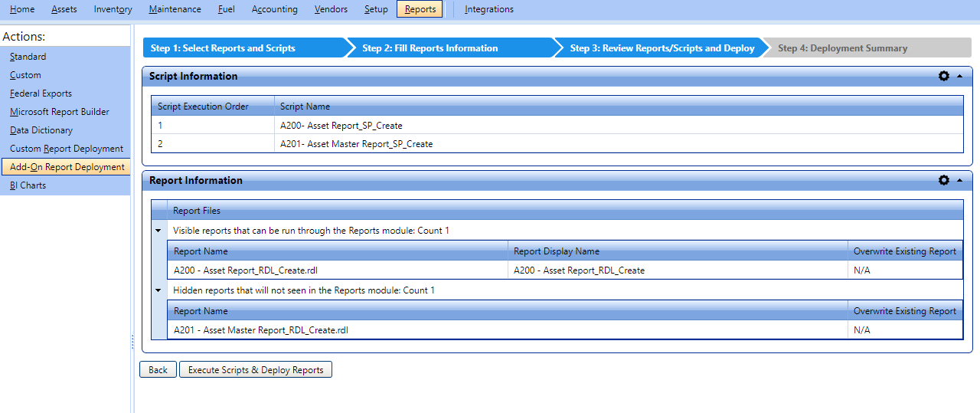Click the Report Display Name column header
Image resolution: width=980 pixels, height=413 pixels.
[x=677, y=251]
